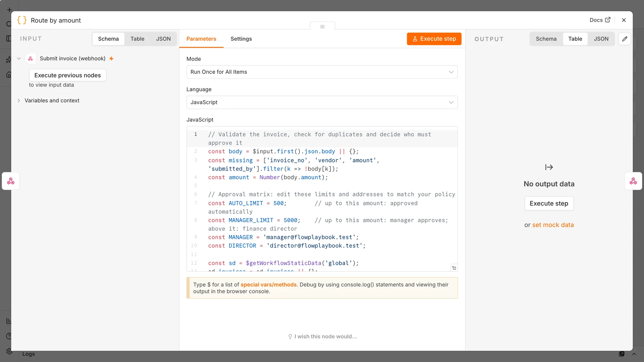Open the expanded code editor icon

click(x=454, y=268)
